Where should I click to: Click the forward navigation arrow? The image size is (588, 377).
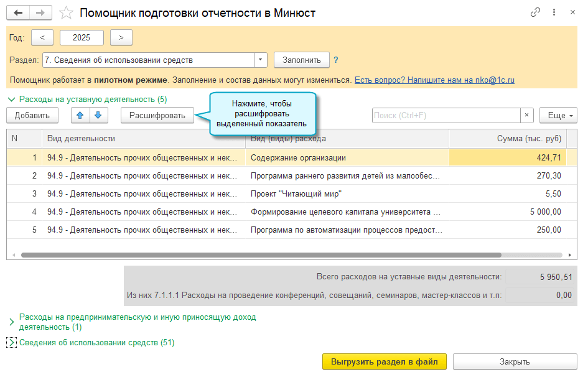point(40,12)
